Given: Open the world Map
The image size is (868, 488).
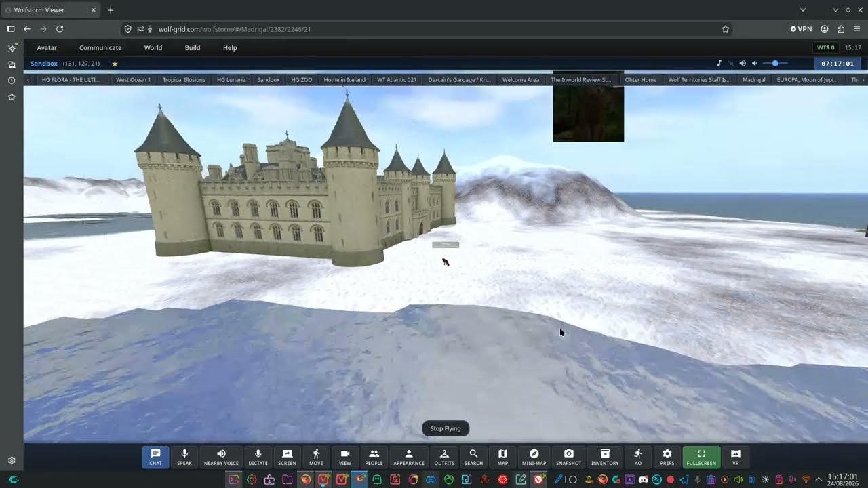Looking at the screenshot, I should pyautogui.click(x=502, y=457).
